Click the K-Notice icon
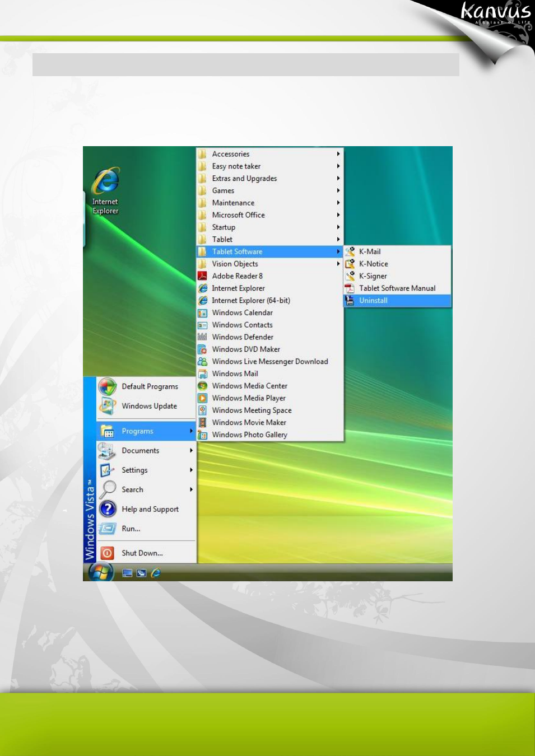535x756 pixels. pos(350,264)
